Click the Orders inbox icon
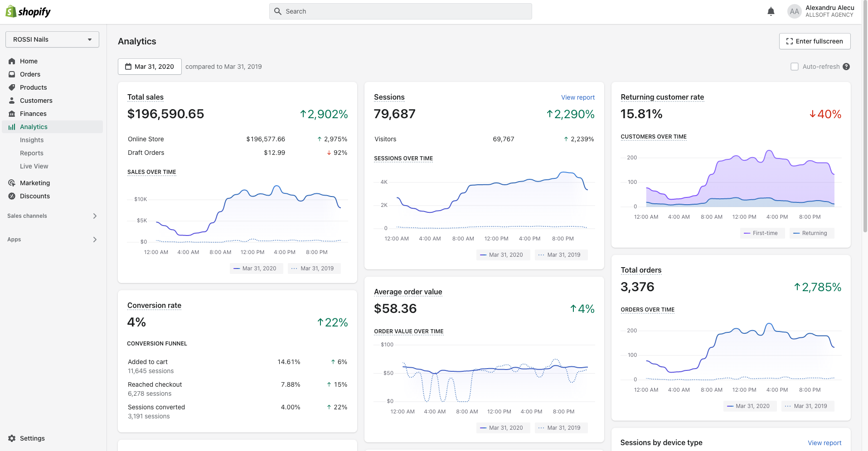Viewport: 868px width, 451px height. (x=12, y=74)
